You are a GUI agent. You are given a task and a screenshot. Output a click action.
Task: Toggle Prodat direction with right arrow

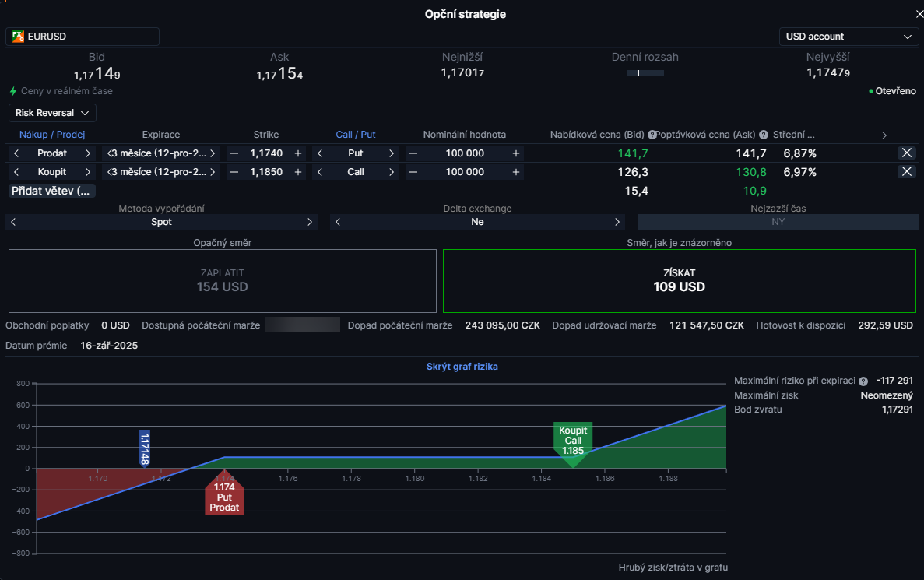pos(88,153)
